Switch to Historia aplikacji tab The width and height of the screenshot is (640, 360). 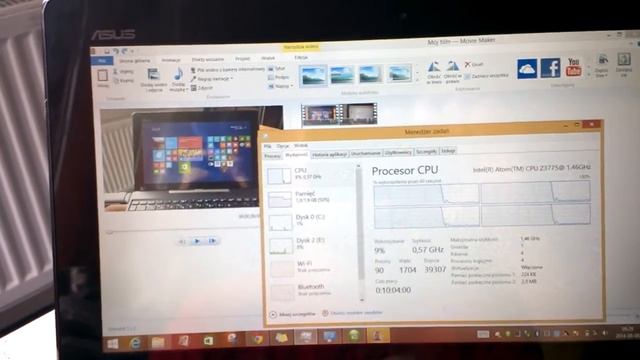[x=329, y=155]
